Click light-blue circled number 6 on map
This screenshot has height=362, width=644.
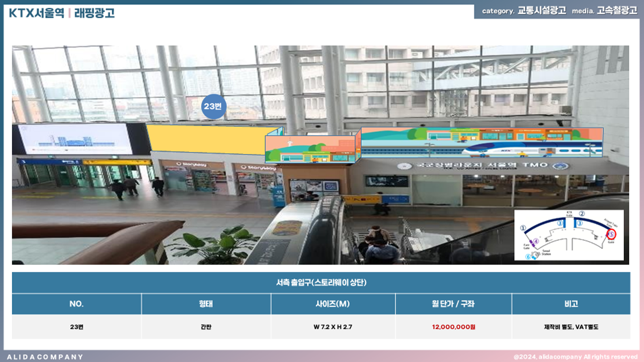coord(528,257)
